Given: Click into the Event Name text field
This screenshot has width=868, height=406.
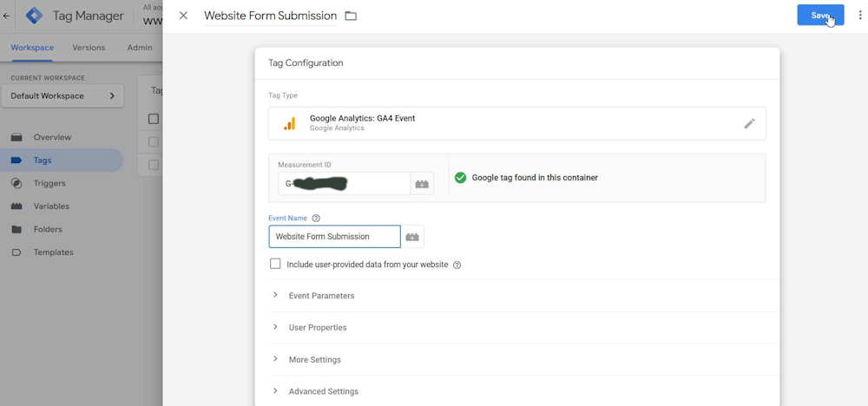Looking at the screenshot, I should point(334,237).
